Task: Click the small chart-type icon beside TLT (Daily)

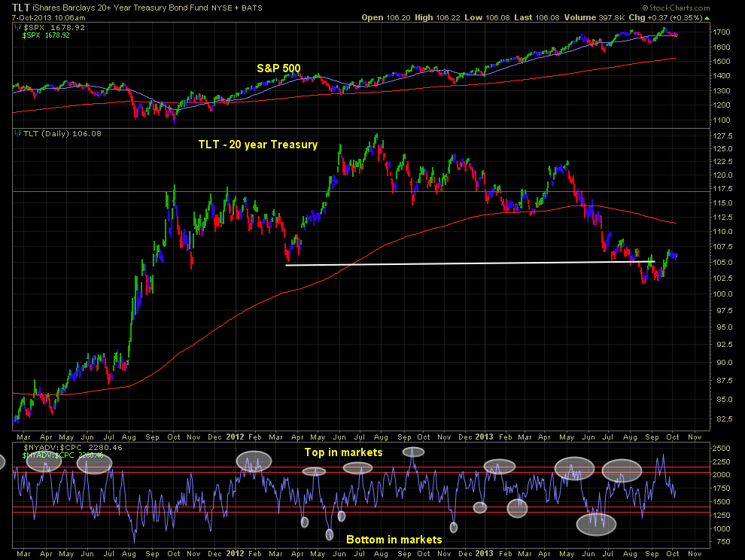Action: coord(18,133)
